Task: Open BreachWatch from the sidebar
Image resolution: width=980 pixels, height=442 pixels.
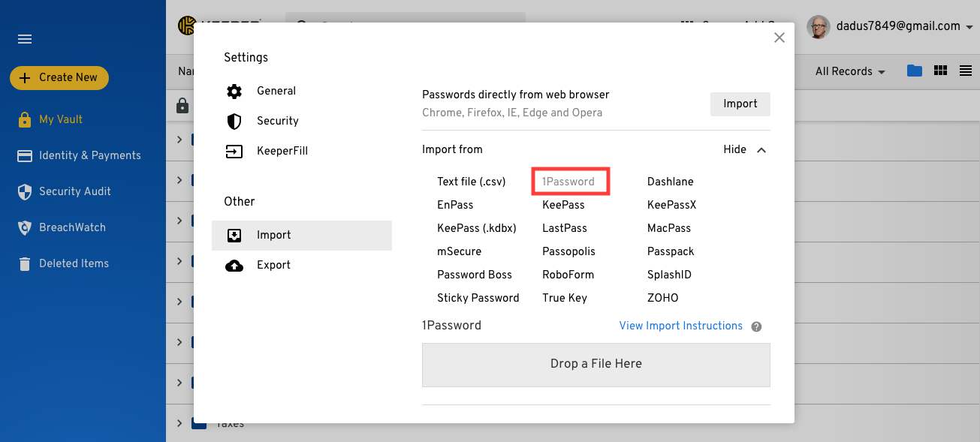Action: click(62, 227)
